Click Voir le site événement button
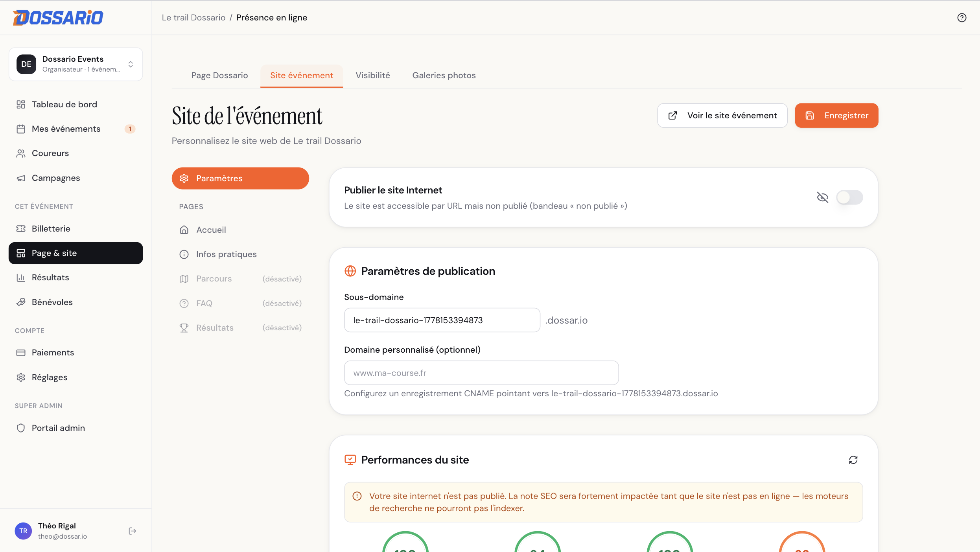This screenshot has width=980, height=552. (x=722, y=116)
